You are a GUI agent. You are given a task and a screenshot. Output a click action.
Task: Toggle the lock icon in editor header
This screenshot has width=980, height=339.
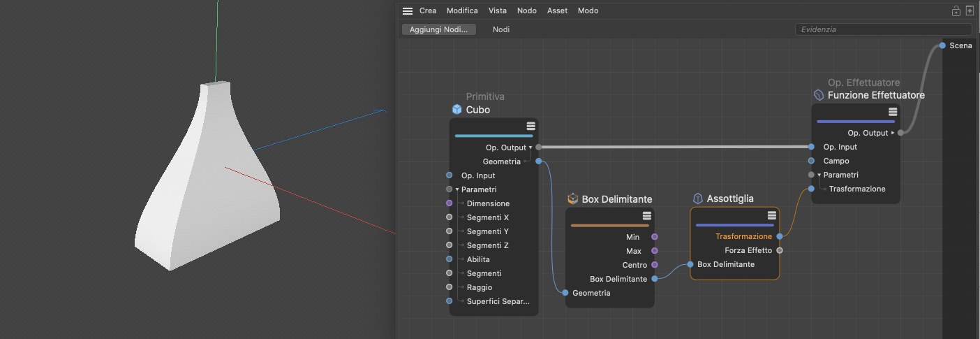click(956, 11)
